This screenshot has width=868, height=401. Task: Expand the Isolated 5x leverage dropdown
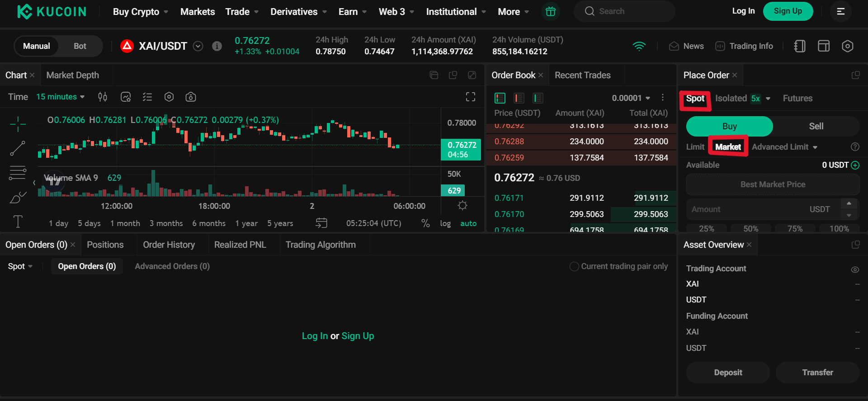coord(768,99)
